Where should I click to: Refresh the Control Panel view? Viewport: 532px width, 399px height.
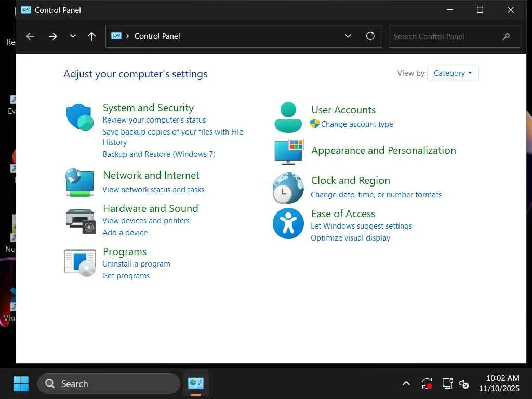370,36
